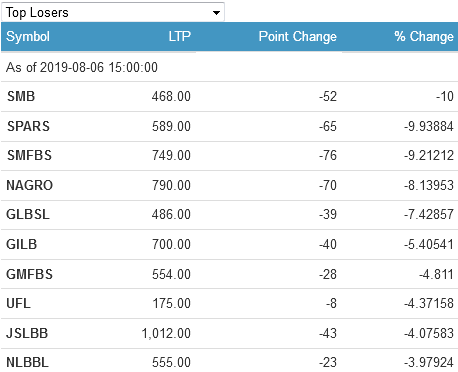Click JSLBB's LTP value 1,012.00
The height and width of the screenshot is (372, 458).
[166, 333]
